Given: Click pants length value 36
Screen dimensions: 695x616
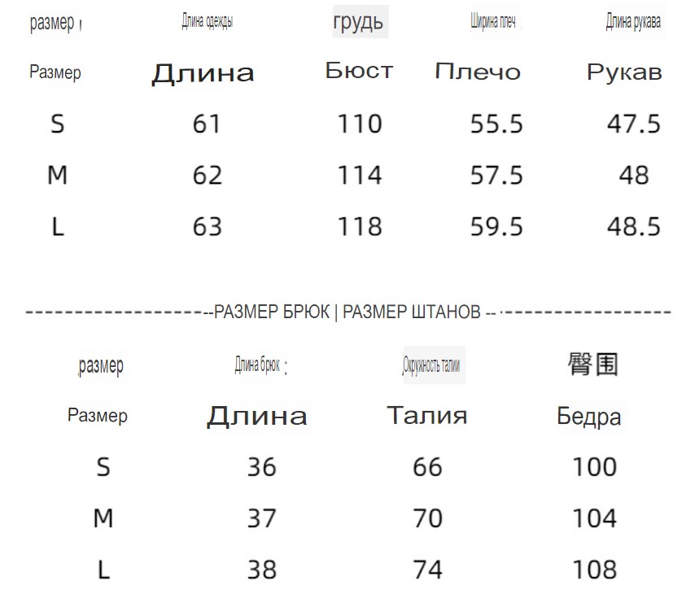Looking at the screenshot, I should (262, 467).
